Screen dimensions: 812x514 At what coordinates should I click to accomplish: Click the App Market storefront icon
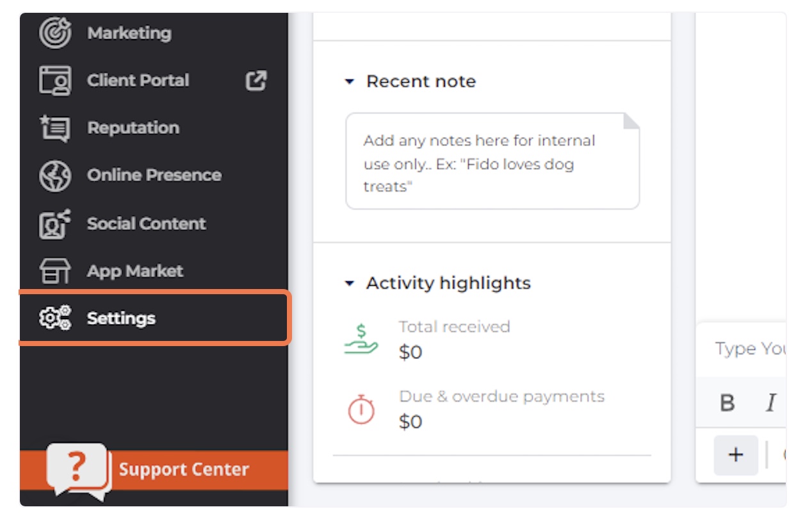coord(55,271)
